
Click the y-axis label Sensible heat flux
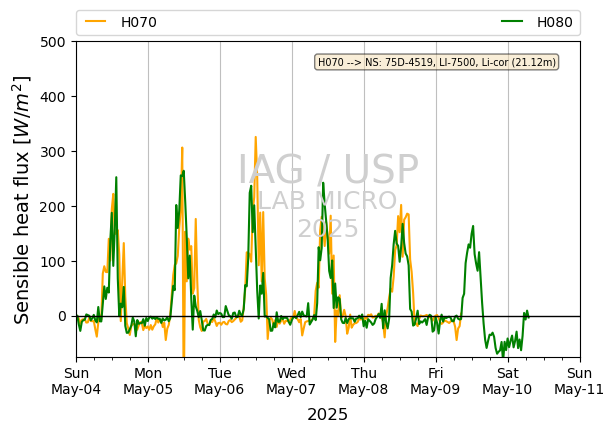(22, 200)
